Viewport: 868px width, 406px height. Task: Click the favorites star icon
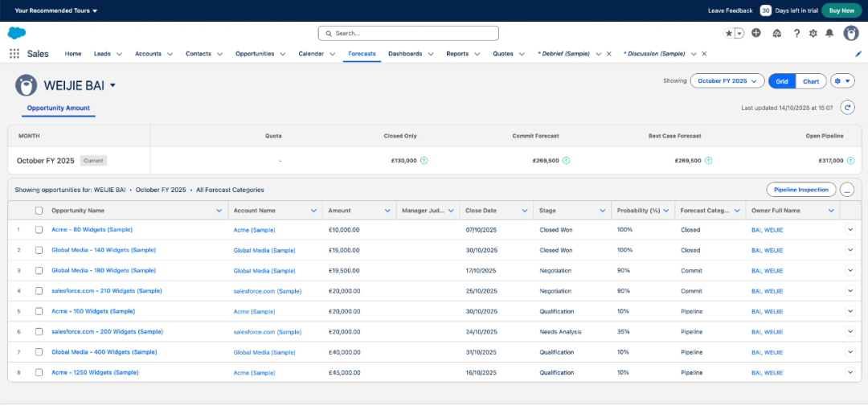[x=729, y=33]
